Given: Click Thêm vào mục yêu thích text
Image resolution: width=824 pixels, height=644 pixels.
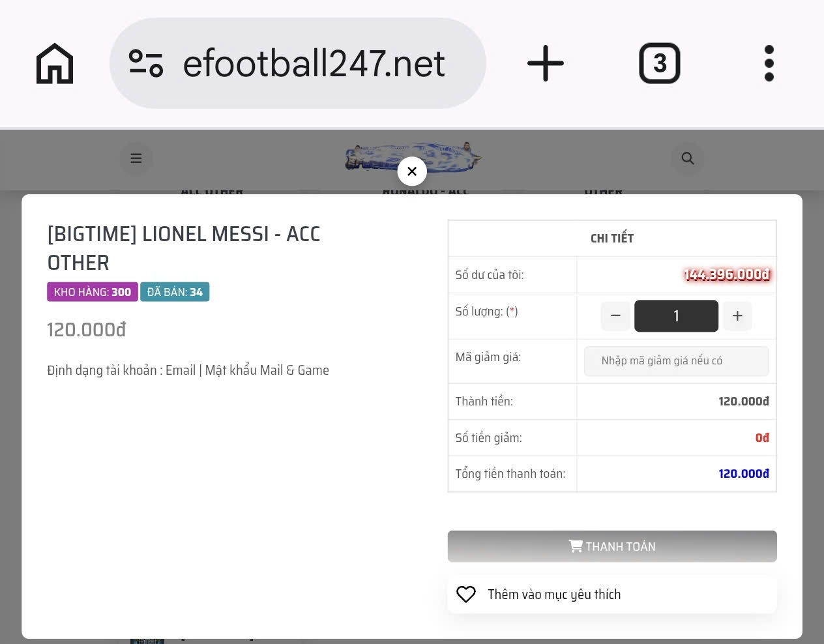Looking at the screenshot, I should (554, 594).
